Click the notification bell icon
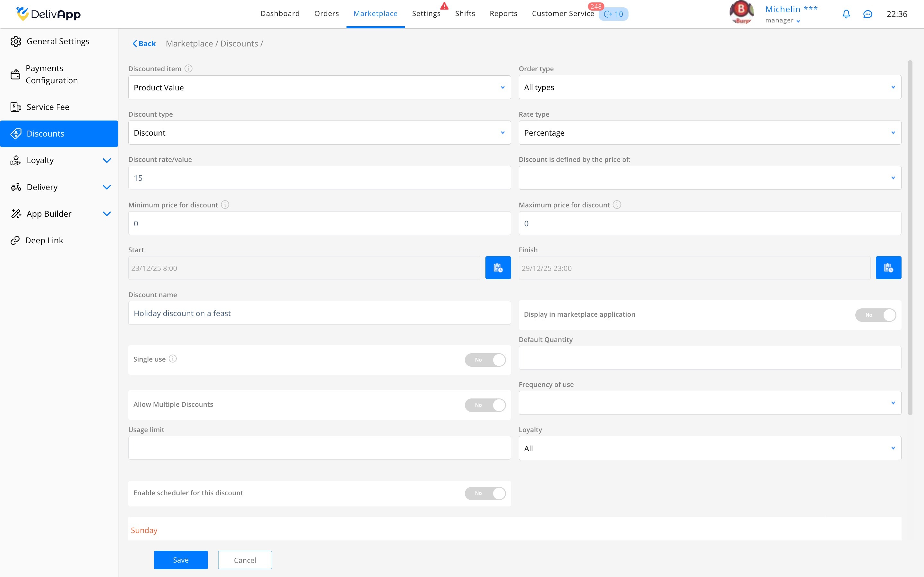The image size is (924, 577). pyautogui.click(x=846, y=14)
